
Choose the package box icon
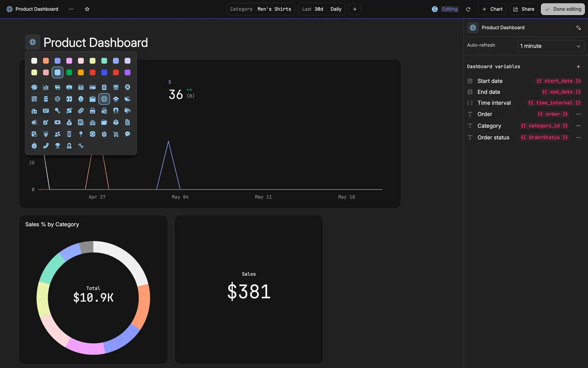(x=116, y=122)
